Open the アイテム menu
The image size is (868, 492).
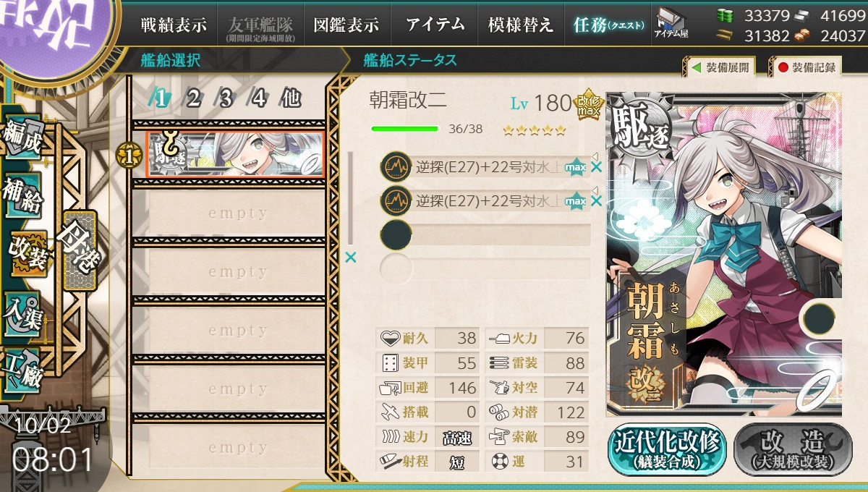click(435, 25)
